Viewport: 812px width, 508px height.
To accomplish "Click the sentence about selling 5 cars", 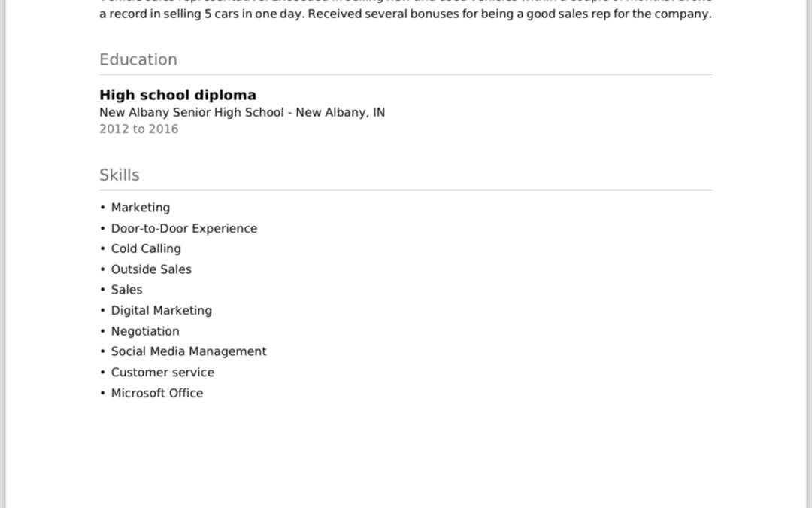I will coord(202,14).
